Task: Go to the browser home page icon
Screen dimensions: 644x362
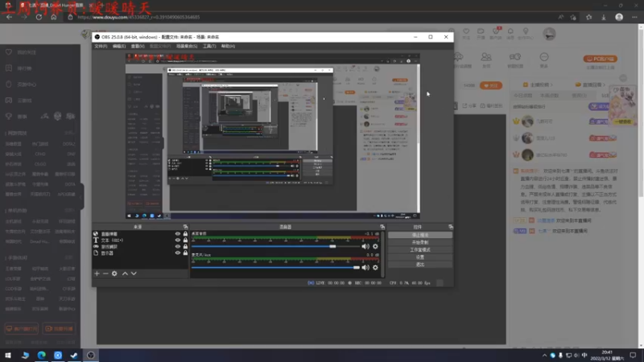Action: coord(53,17)
